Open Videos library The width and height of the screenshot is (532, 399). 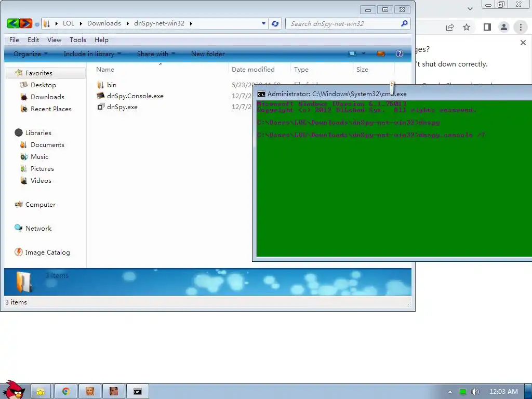pos(41,180)
